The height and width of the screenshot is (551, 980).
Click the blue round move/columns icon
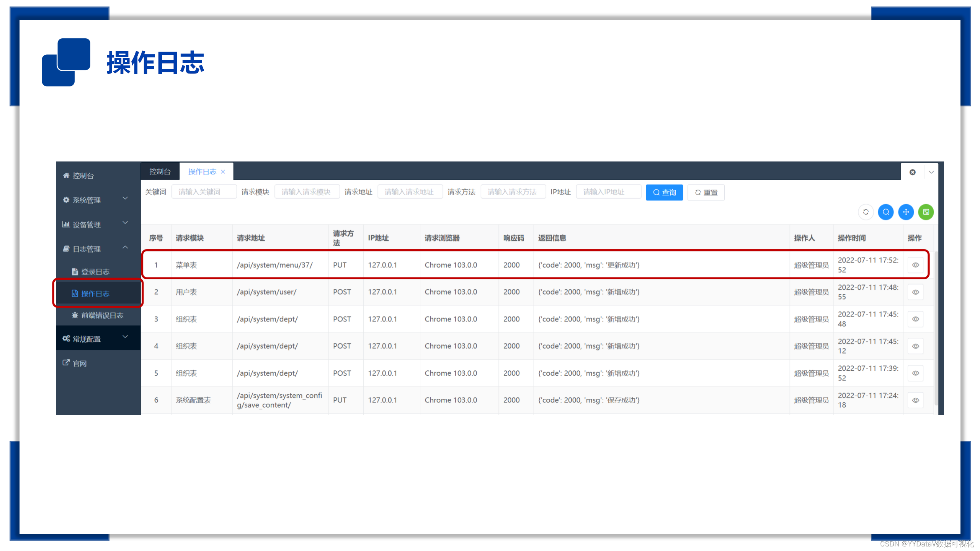[906, 212]
